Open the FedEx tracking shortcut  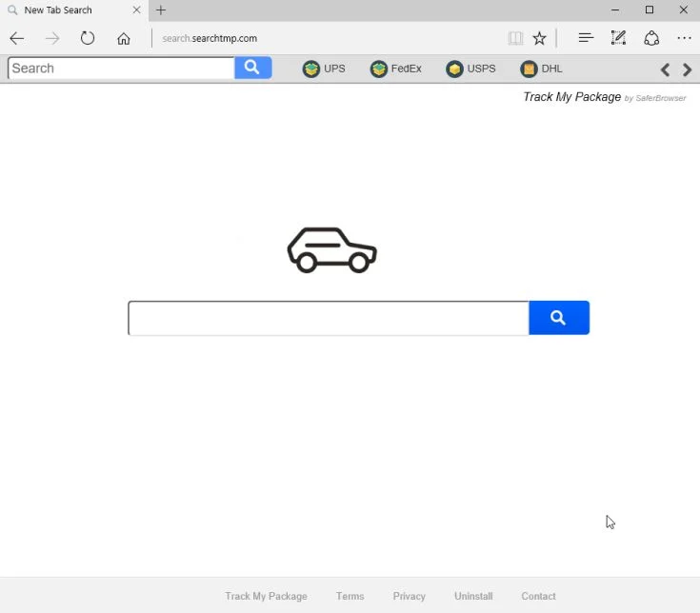tap(396, 69)
